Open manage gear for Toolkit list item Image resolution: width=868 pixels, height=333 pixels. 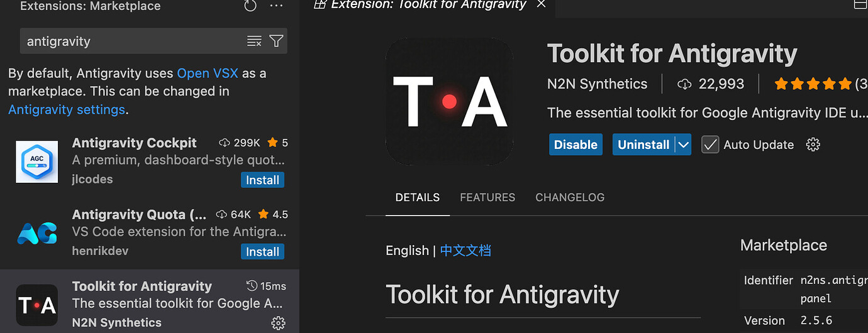278,323
